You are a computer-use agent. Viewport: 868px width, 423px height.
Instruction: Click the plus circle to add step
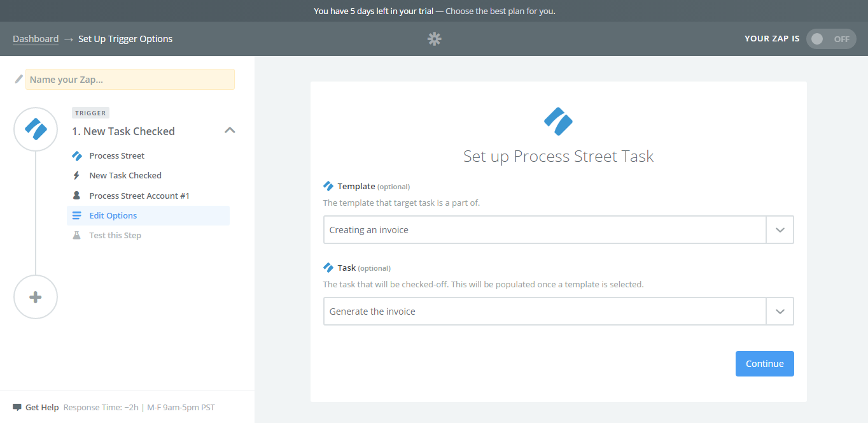coord(36,297)
